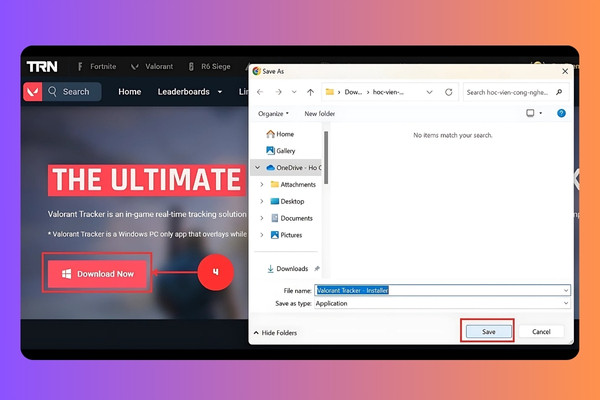Click the red Valorant logo icon

33,92
